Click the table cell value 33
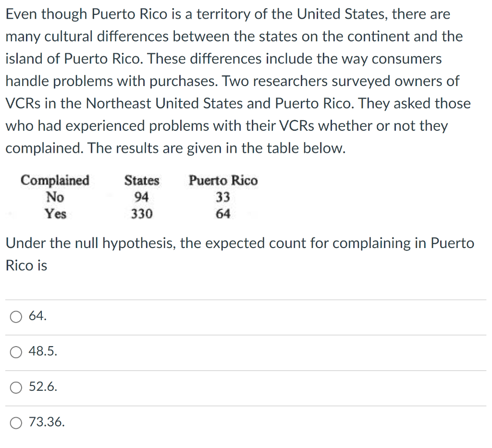The width and height of the screenshot is (492, 448). (223, 197)
